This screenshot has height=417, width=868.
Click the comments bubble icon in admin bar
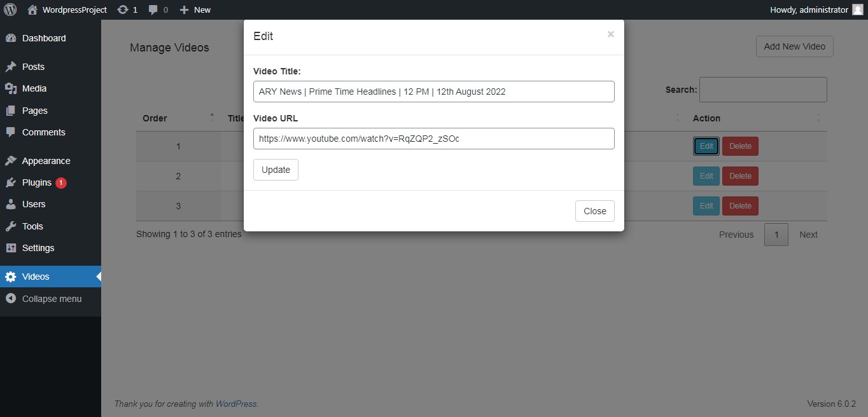pyautogui.click(x=153, y=10)
